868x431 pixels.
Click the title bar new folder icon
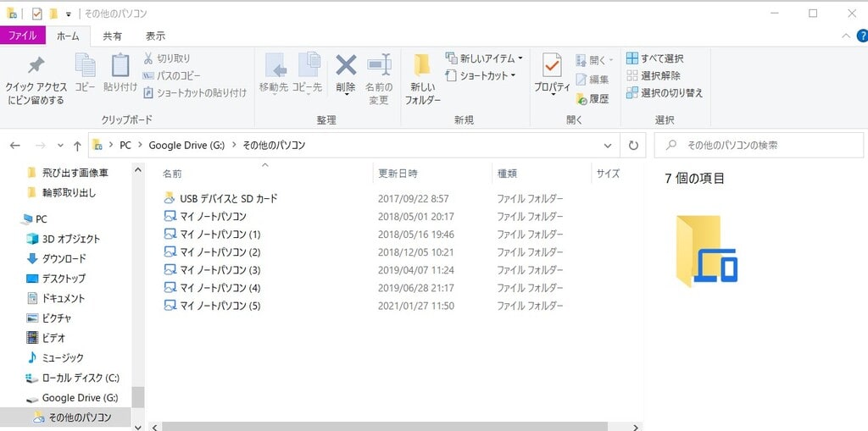(x=53, y=14)
